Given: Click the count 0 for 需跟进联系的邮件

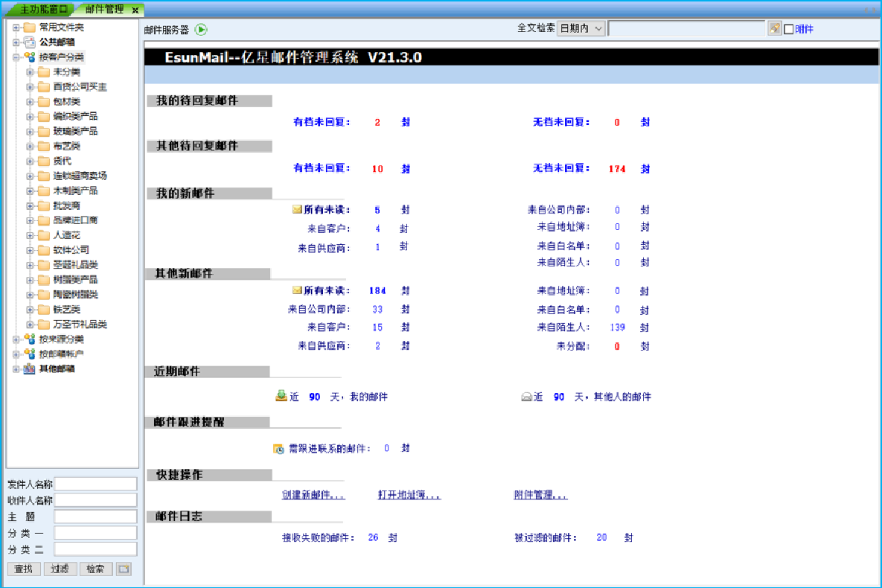Looking at the screenshot, I should pos(386,448).
